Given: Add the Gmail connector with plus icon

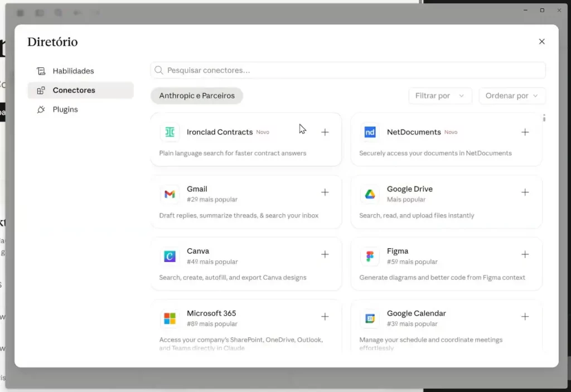Looking at the screenshot, I should click(x=325, y=192).
